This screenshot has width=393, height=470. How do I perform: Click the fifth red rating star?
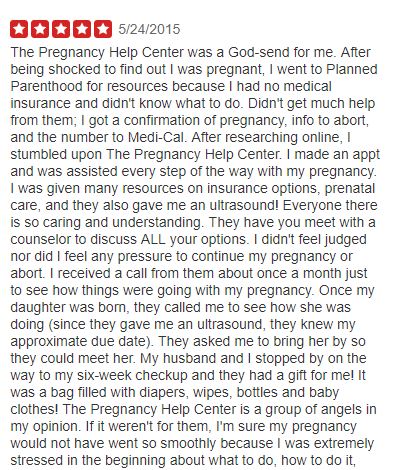click(x=103, y=29)
